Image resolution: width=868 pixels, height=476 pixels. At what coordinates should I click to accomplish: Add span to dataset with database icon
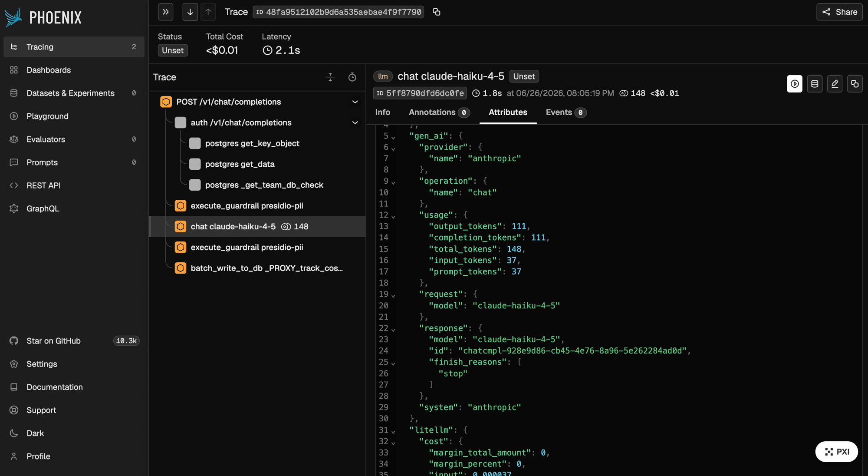(815, 84)
